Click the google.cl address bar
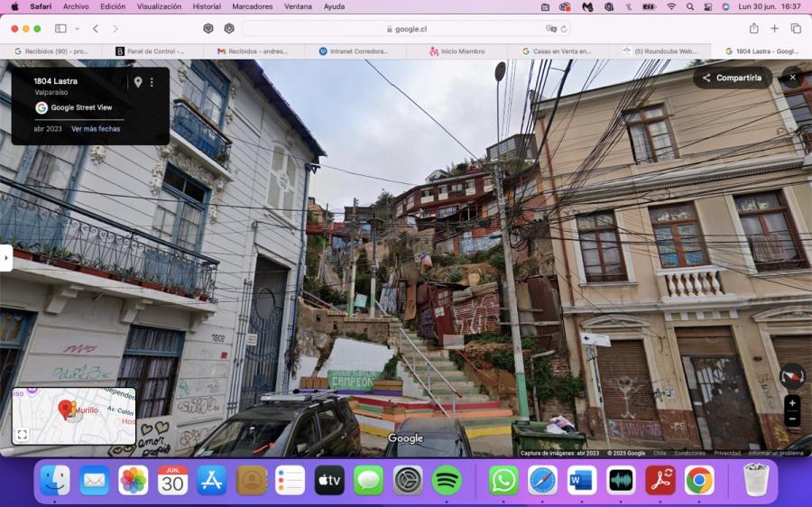The image size is (812, 507). click(407, 29)
